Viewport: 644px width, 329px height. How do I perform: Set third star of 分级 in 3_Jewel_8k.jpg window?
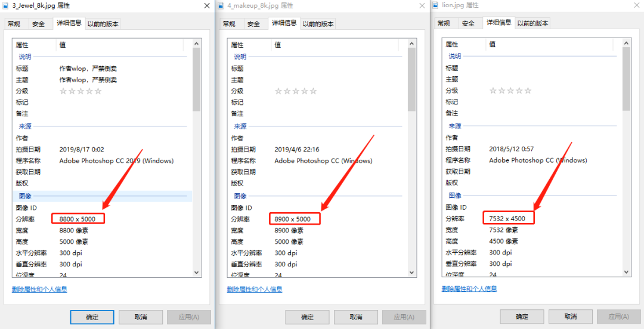click(80, 91)
